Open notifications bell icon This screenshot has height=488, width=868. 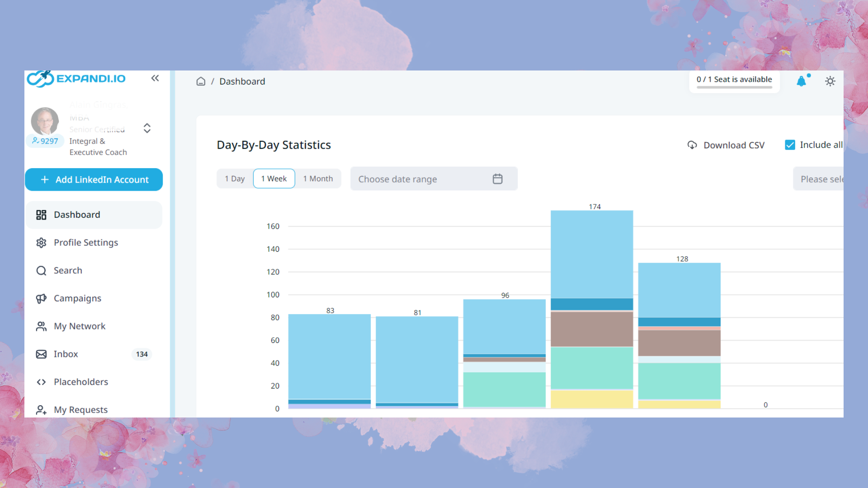tap(801, 81)
